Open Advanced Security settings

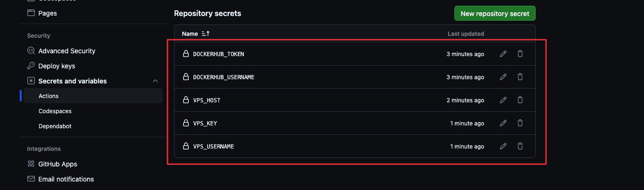click(67, 51)
